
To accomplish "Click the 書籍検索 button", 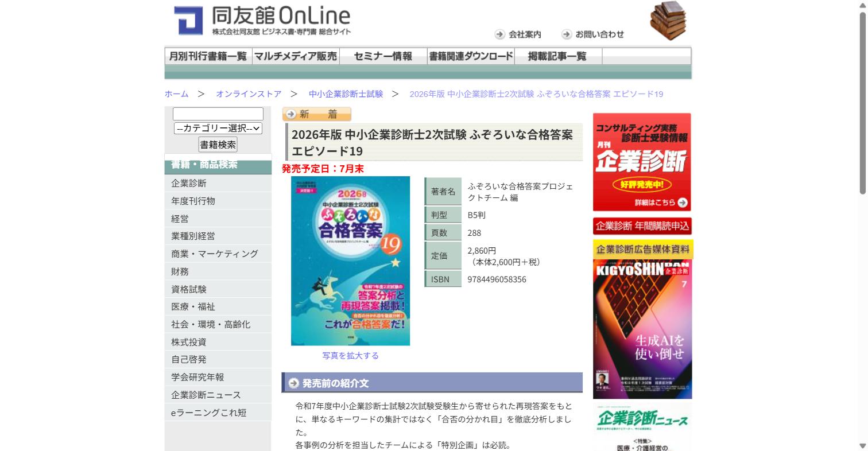I will pos(218,145).
